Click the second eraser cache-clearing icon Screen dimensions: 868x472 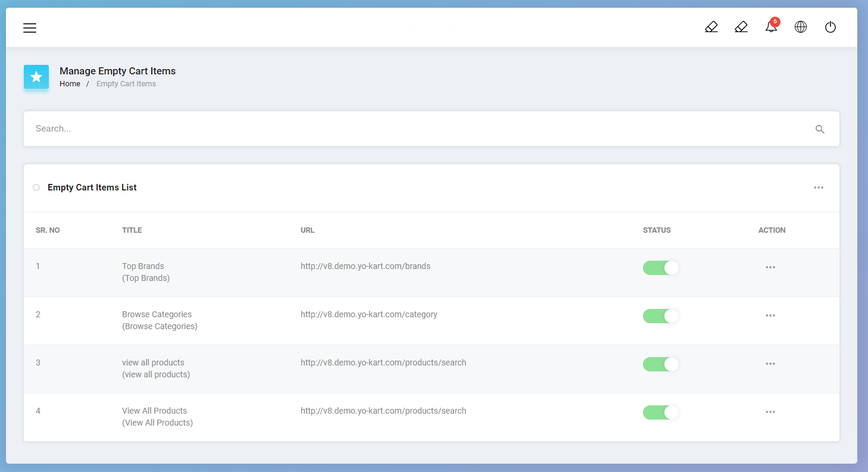tap(741, 27)
